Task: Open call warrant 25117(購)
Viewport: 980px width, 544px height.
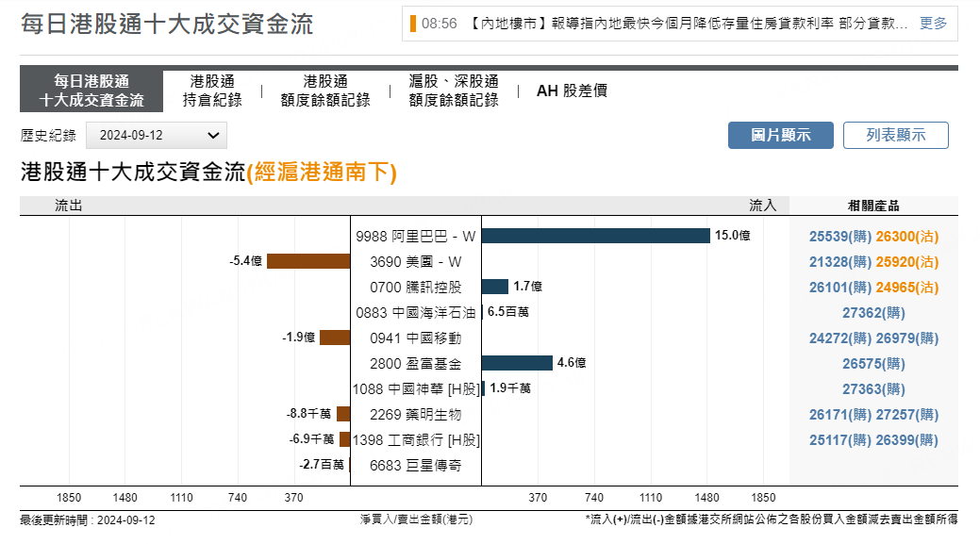Action: tap(840, 440)
